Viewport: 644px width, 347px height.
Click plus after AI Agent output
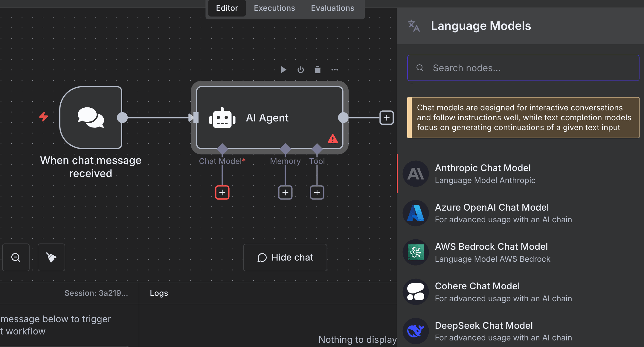click(x=386, y=118)
